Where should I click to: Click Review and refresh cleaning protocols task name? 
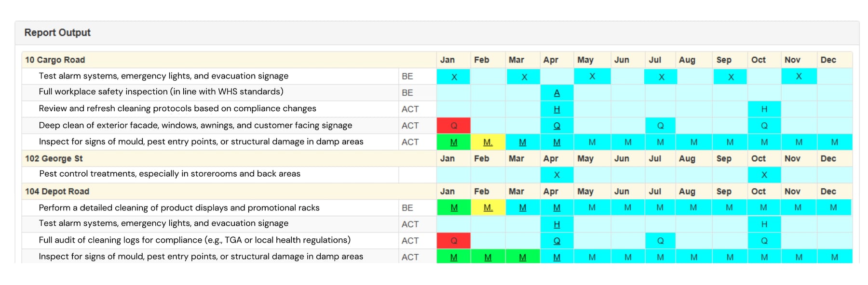tap(177, 108)
